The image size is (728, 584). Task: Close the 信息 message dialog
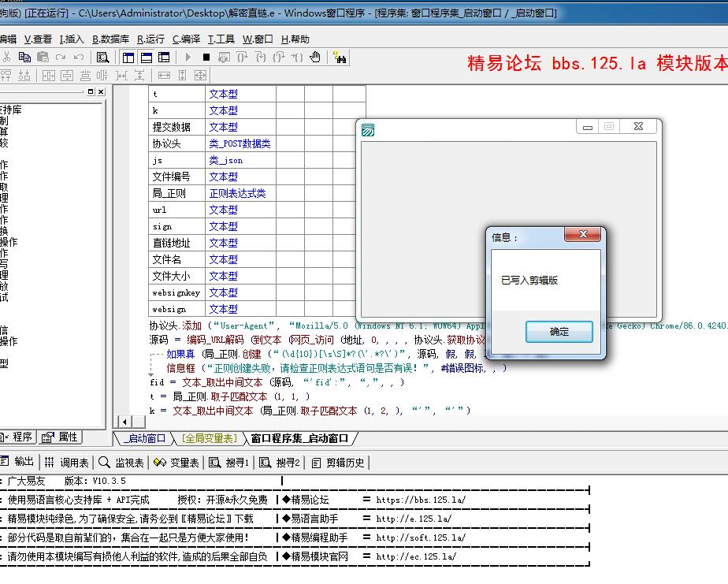point(583,234)
